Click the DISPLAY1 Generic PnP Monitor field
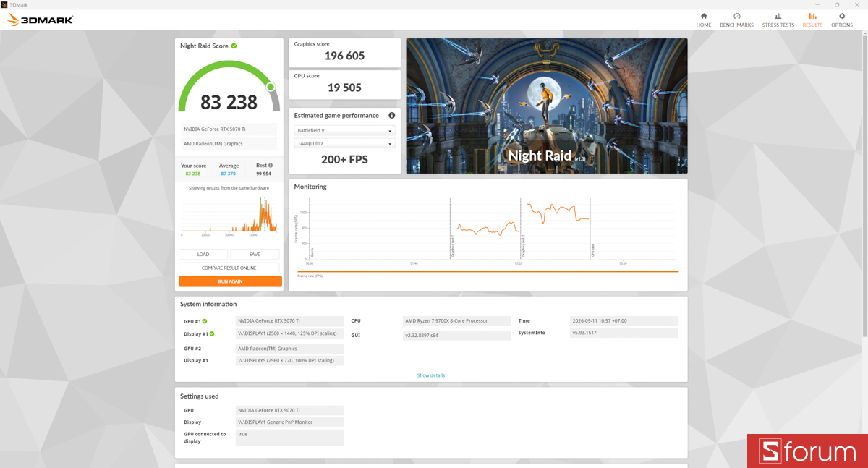 [x=289, y=422]
